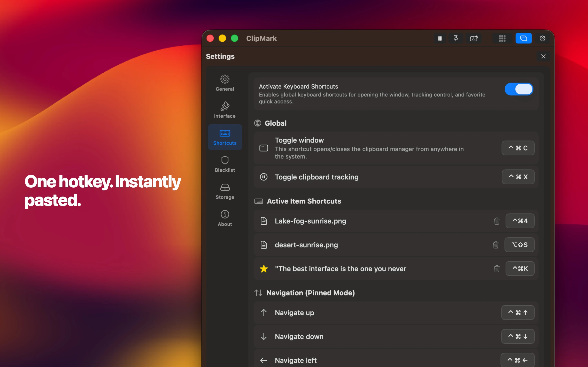Delete the Lake-fog-sunrise.png shortcut
588x367 pixels.
tap(497, 221)
